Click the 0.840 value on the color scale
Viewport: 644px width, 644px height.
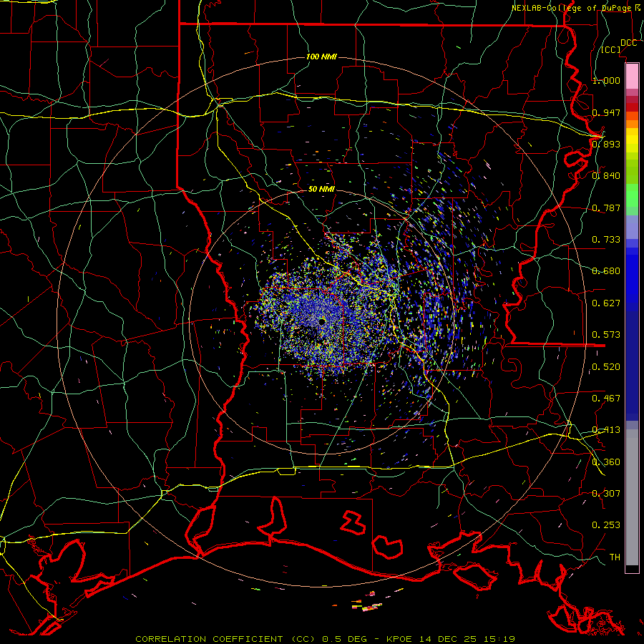click(x=606, y=176)
